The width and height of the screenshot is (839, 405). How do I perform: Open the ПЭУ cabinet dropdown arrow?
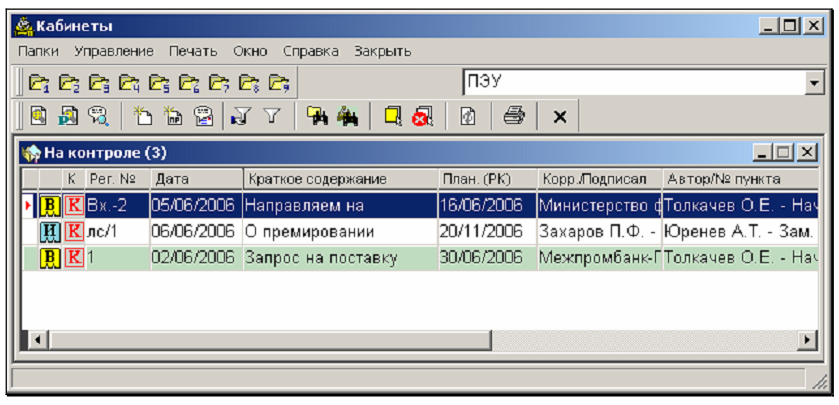point(815,83)
